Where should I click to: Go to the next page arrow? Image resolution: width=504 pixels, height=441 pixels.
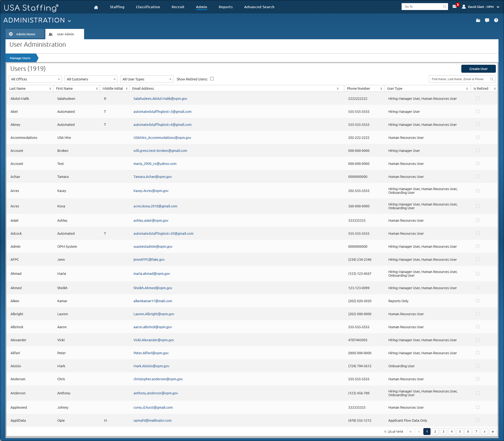tap(485, 431)
